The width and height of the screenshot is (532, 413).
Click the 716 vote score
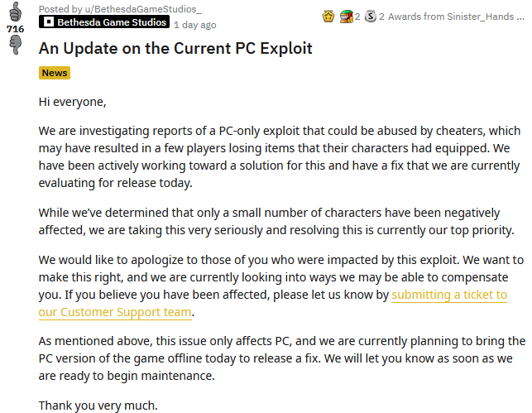15,29
